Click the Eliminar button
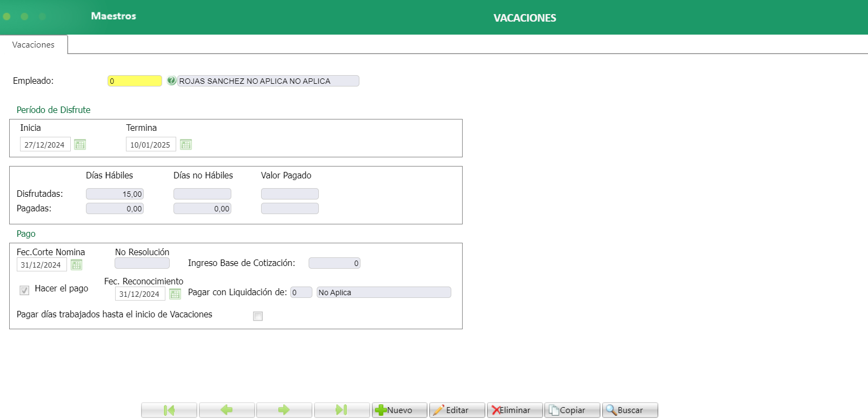This screenshot has width=868, height=419. (515, 410)
